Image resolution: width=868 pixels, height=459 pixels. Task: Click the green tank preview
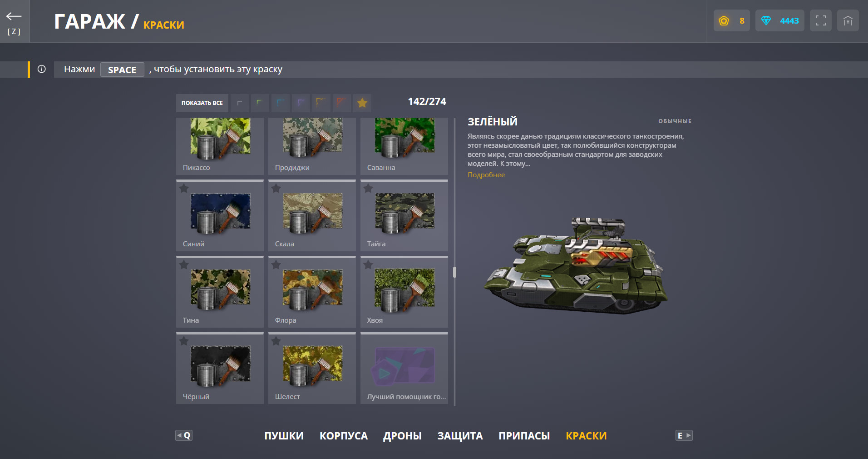[575, 266]
